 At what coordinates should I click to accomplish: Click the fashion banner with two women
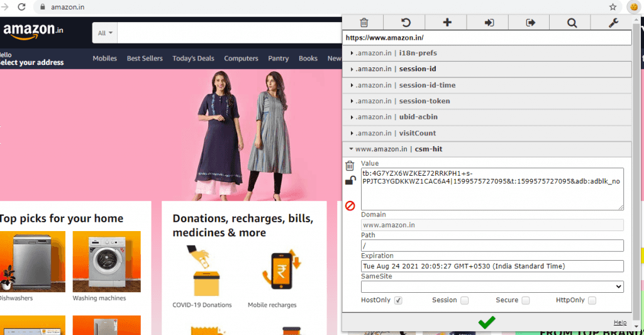pos(170,135)
